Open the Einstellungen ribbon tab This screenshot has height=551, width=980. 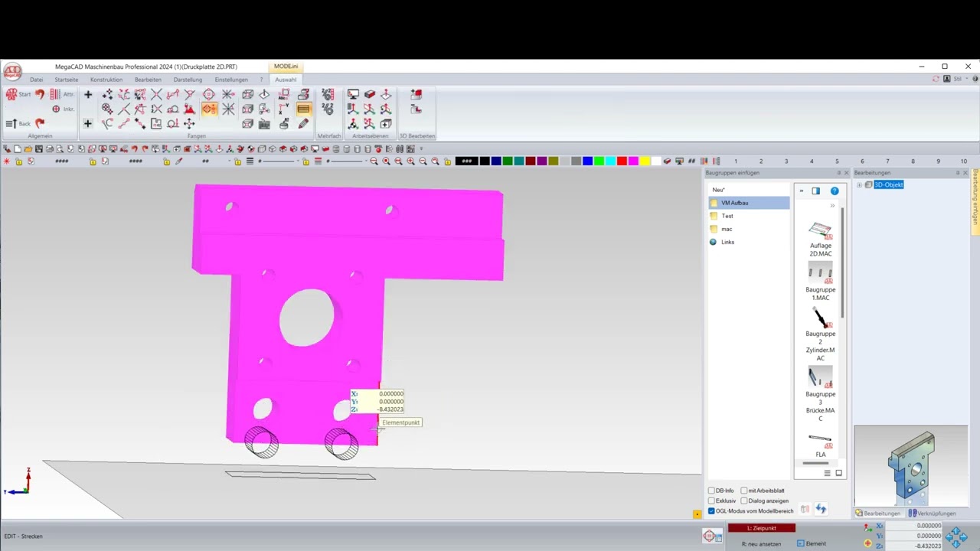coord(231,80)
